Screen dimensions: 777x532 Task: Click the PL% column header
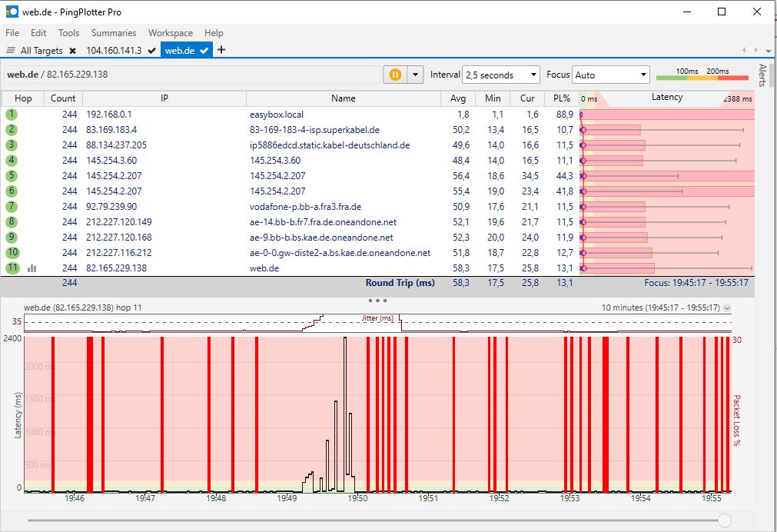[x=562, y=98]
